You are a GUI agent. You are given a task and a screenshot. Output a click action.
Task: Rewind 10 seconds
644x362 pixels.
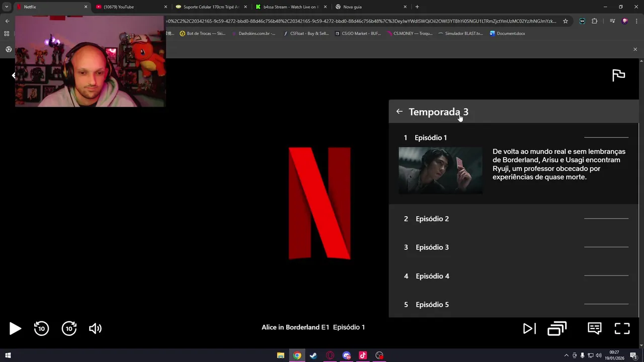tap(41, 328)
